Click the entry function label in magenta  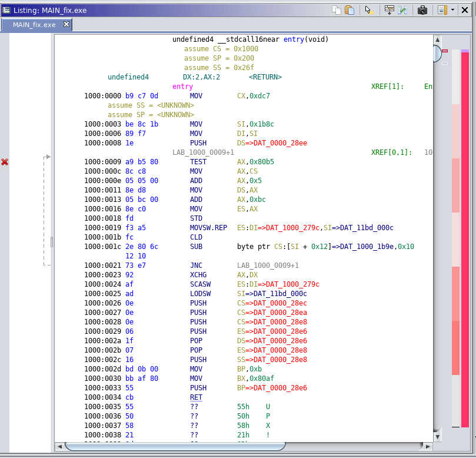click(182, 87)
